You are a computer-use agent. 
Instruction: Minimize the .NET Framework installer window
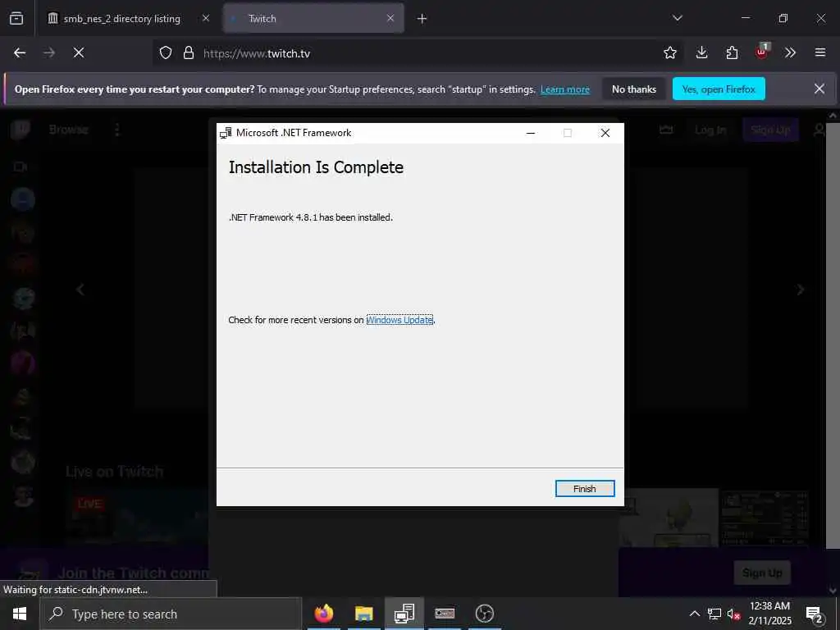(531, 133)
